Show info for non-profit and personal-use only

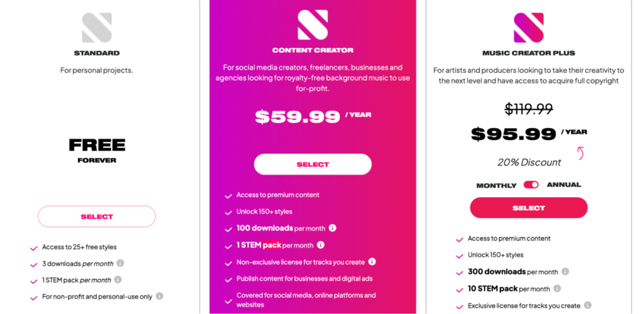[159, 296]
